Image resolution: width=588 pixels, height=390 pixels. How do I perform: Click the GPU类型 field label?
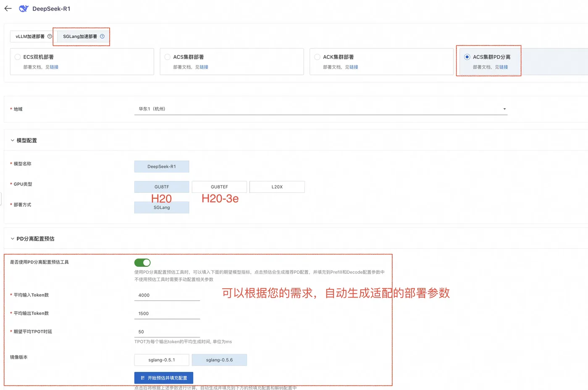click(23, 184)
